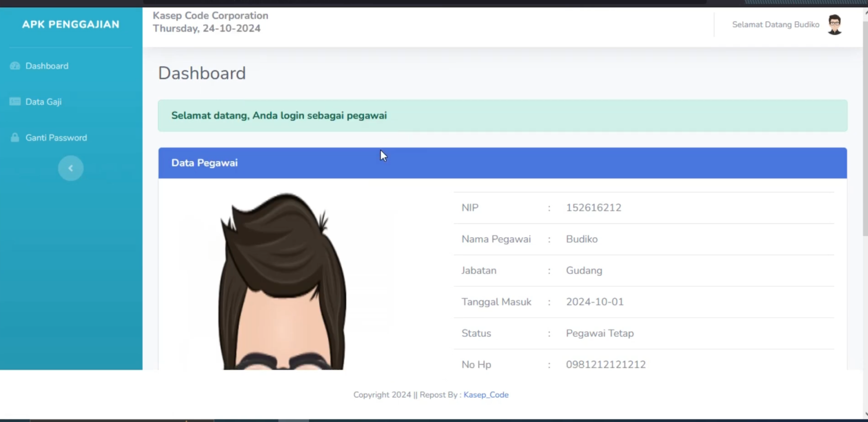Viewport: 868px width, 422px height.
Task: Click the Thursday, 24-10-2024 date text
Action: pos(207,28)
